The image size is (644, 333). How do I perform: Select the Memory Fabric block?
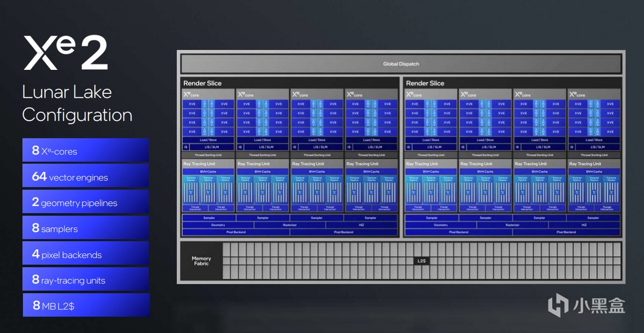[201, 261]
